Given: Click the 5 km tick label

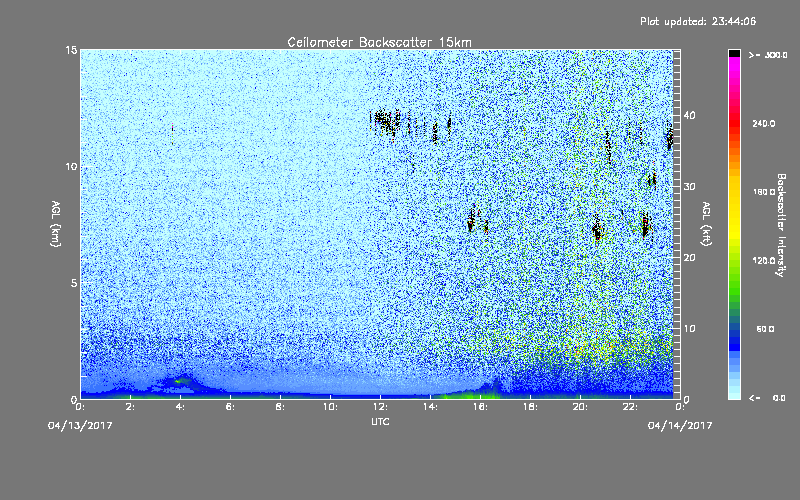Looking at the screenshot, I should pyautogui.click(x=74, y=283).
